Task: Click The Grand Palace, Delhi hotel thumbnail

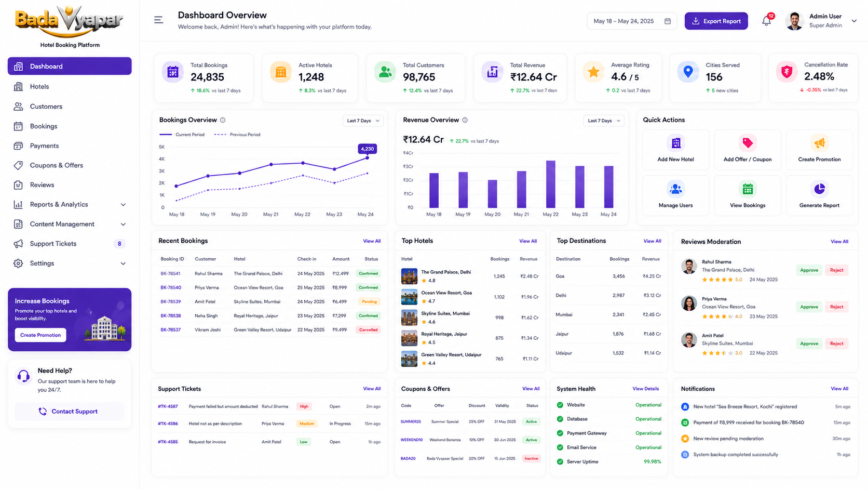Action: [409, 276]
